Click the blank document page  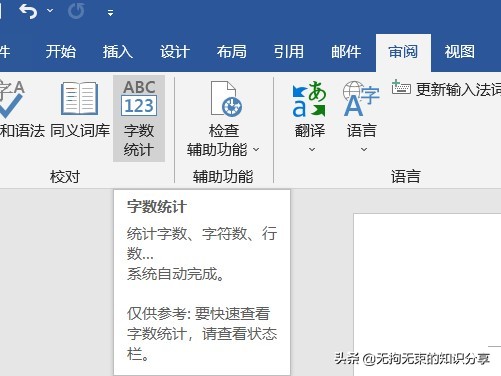pos(427,295)
